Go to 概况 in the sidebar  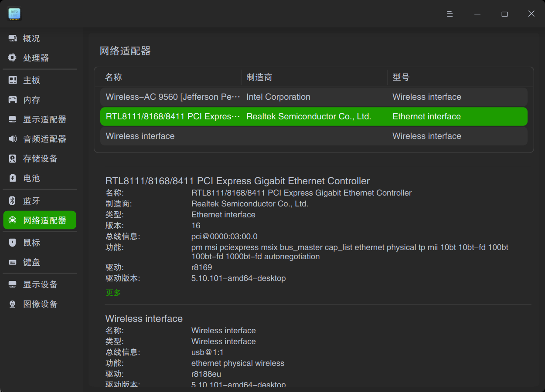pos(40,38)
